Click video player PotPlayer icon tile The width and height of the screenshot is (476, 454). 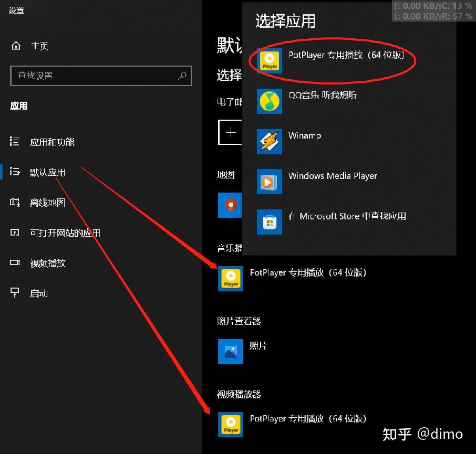coord(231,424)
